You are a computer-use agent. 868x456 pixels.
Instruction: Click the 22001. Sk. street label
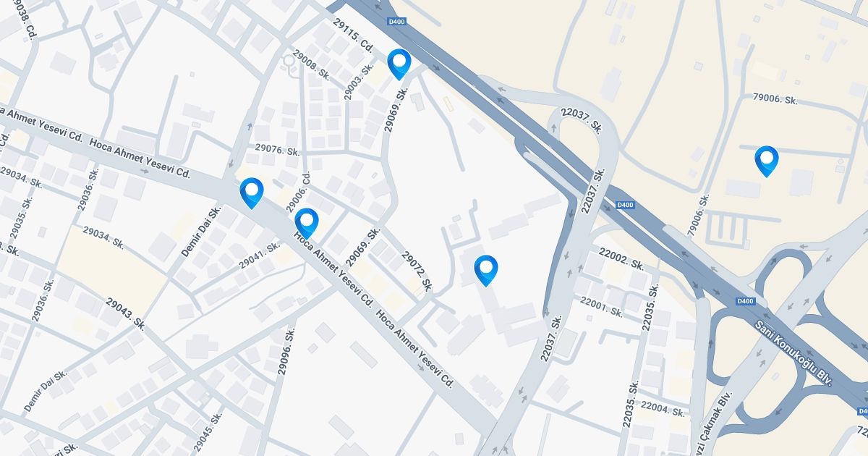pyautogui.click(x=601, y=307)
